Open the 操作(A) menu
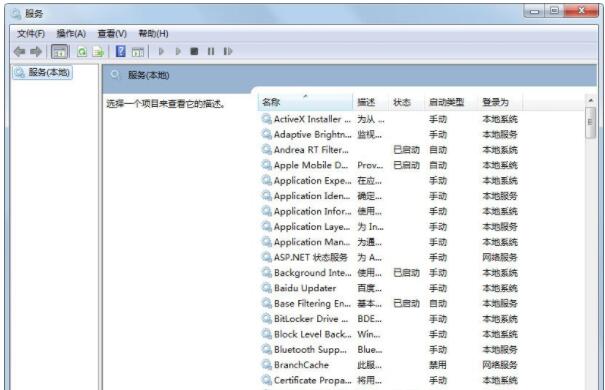Screen dimensions: 605x390 [x=71, y=34]
